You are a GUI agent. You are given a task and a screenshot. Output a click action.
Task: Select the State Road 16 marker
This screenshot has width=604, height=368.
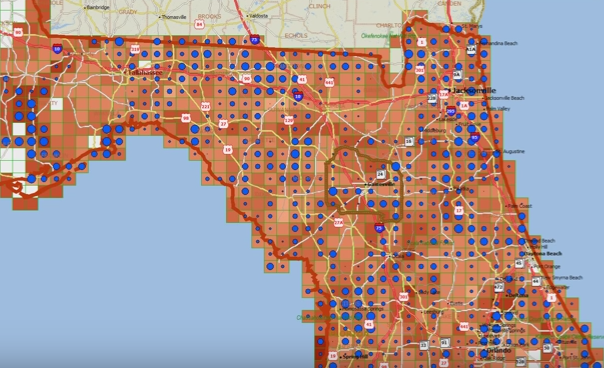pyautogui.click(x=409, y=142)
